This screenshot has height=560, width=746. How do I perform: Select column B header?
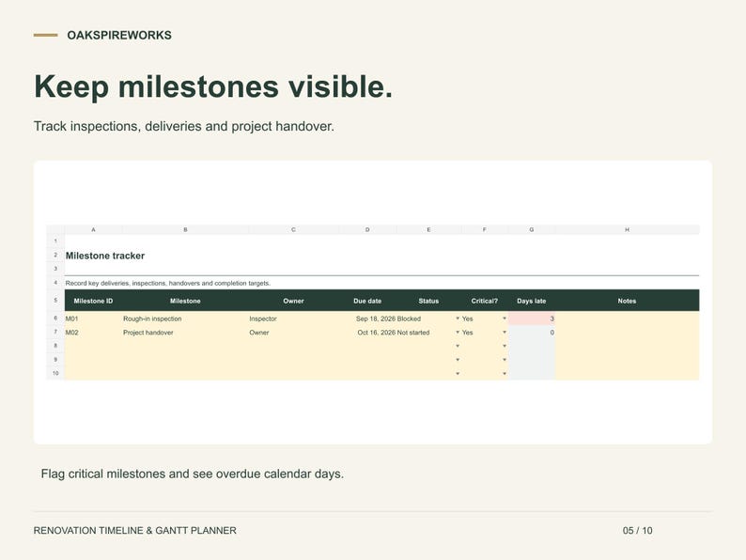pos(185,230)
